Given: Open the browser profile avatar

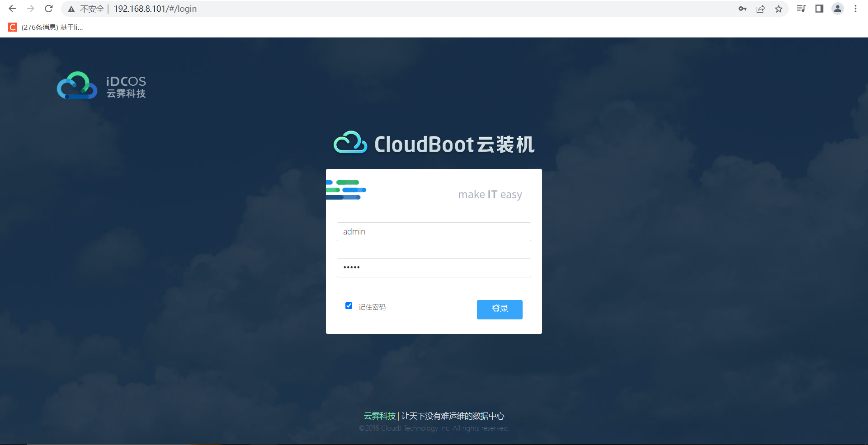Looking at the screenshot, I should 838,9.
